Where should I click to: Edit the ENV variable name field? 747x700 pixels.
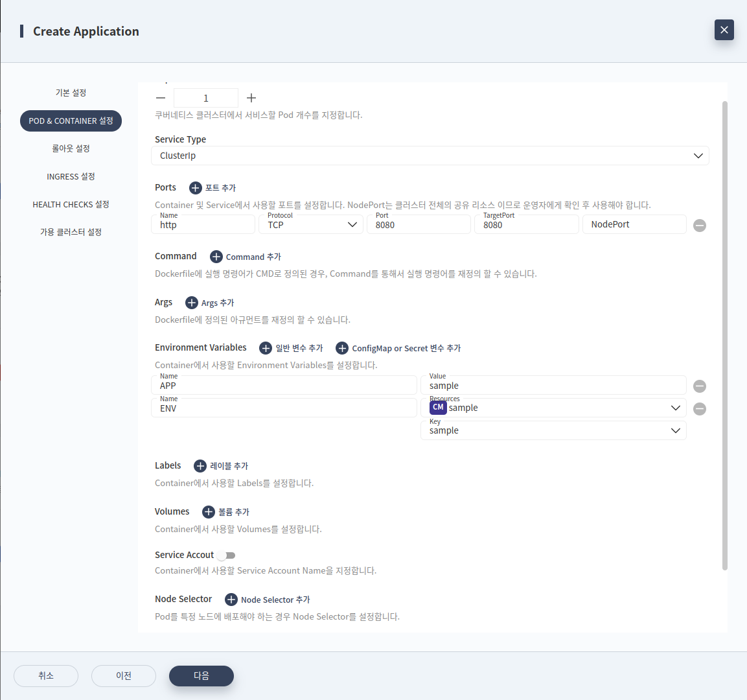284,408
